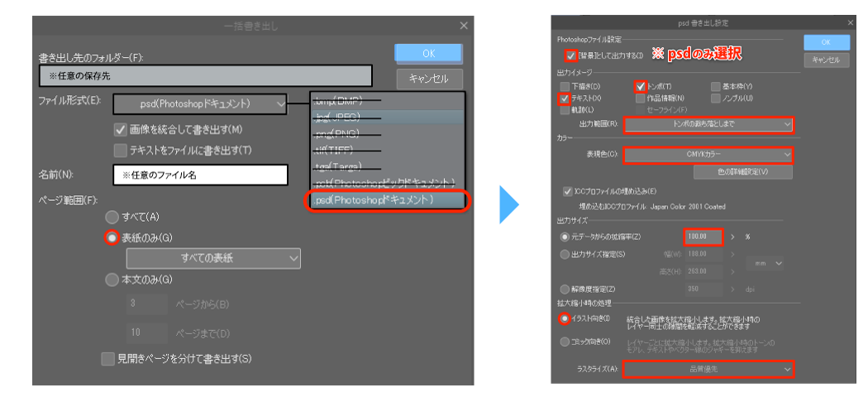Click the 幅(W) 188.00 width field
Screen dimensions: 868x402
(x=703, y=254)
